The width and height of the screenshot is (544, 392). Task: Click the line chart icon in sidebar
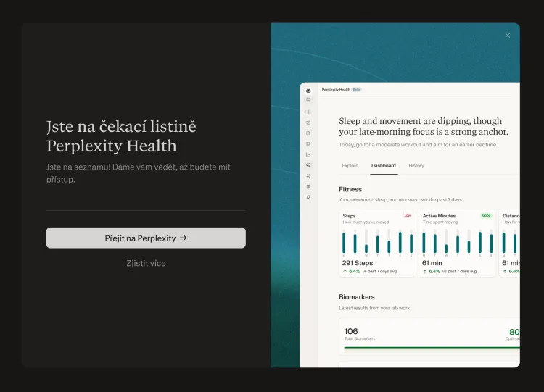tap(308, 154)
